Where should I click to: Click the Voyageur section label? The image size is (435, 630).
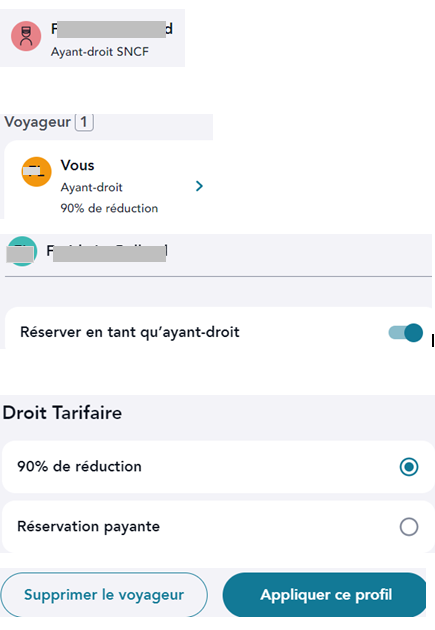(x=38, y=122)
